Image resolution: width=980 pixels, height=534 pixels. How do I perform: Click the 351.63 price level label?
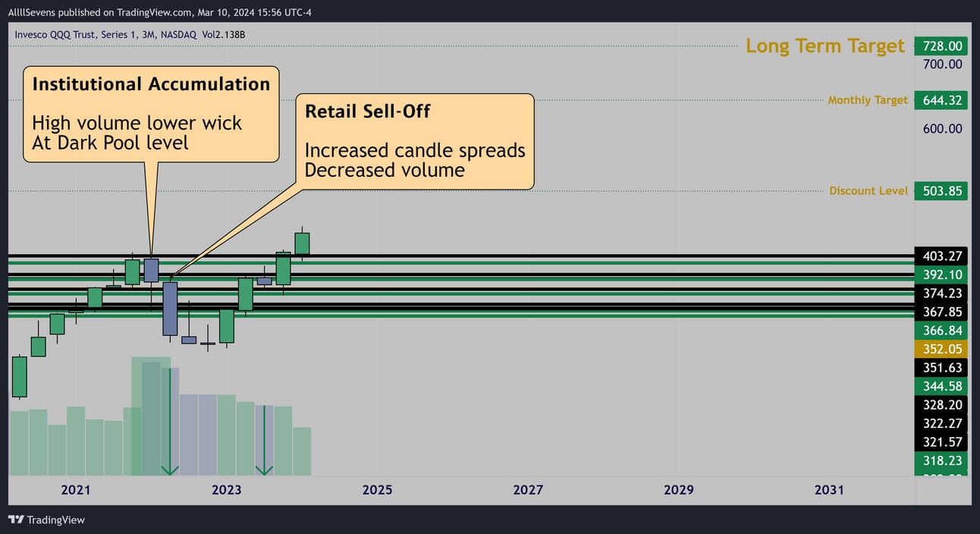942,368
